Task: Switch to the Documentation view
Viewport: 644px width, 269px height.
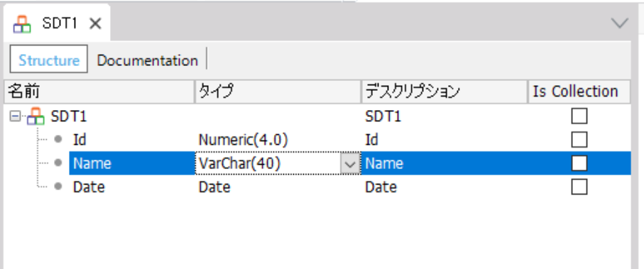Action: click(x=148, y=60)
